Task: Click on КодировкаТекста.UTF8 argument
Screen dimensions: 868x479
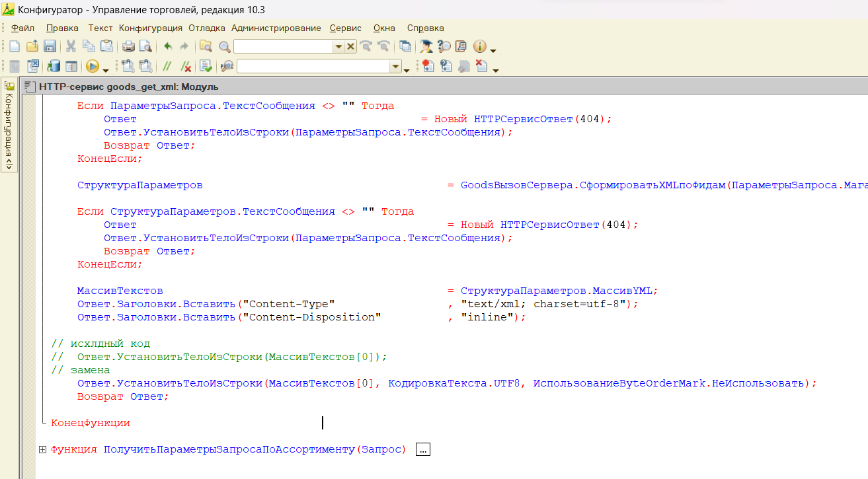Action: pos(454,383)
